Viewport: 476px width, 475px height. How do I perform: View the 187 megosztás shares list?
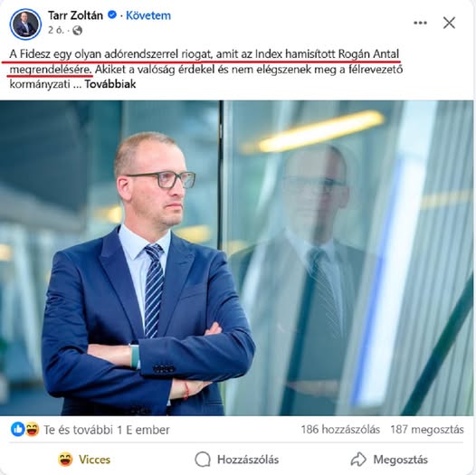[427, 430]
